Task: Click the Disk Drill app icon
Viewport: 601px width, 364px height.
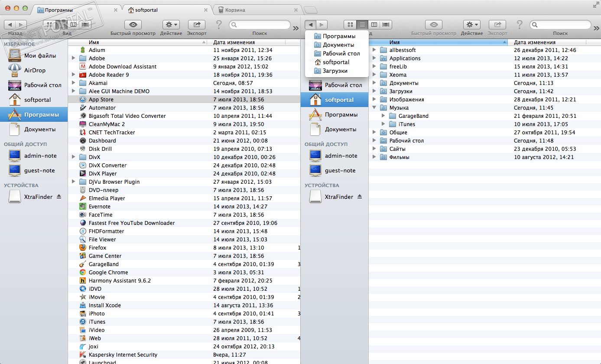Action: click(83, 149)
